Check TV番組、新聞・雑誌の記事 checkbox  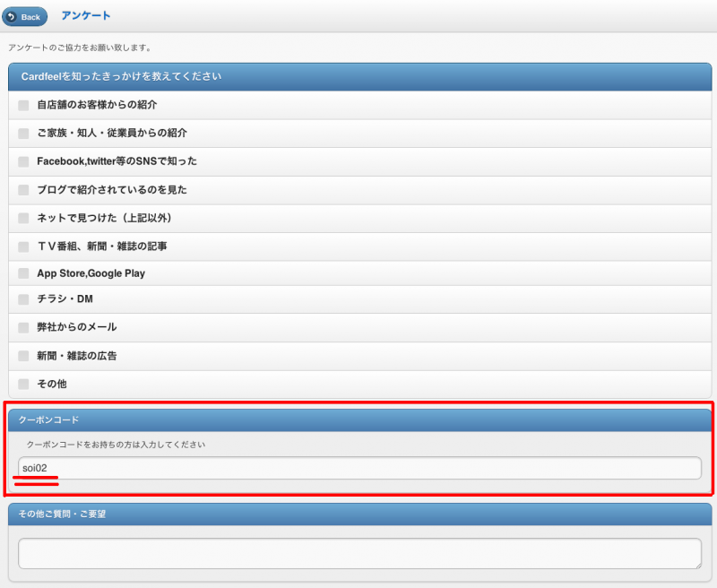23,246
